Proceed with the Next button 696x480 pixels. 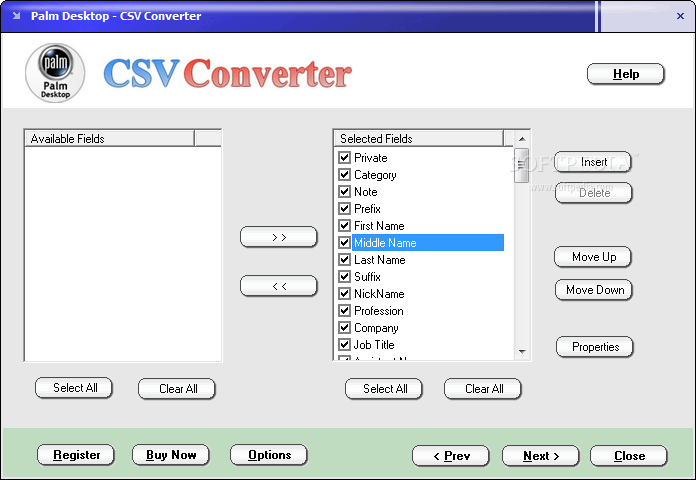pos(541,456)
